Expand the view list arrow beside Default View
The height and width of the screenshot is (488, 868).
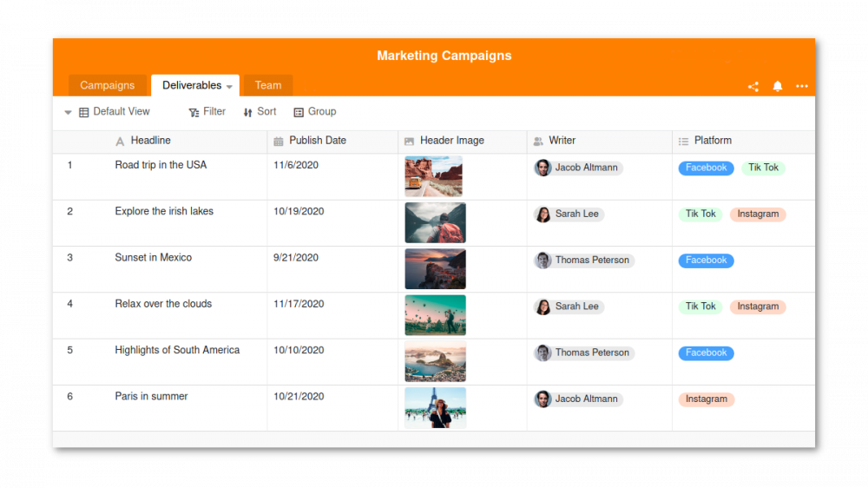click(68, 112)
